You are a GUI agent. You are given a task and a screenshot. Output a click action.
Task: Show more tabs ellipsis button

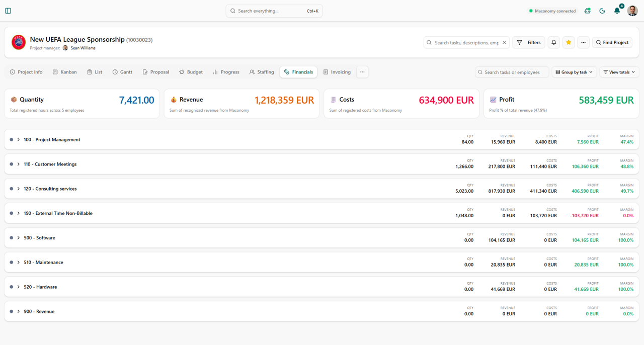362,72
